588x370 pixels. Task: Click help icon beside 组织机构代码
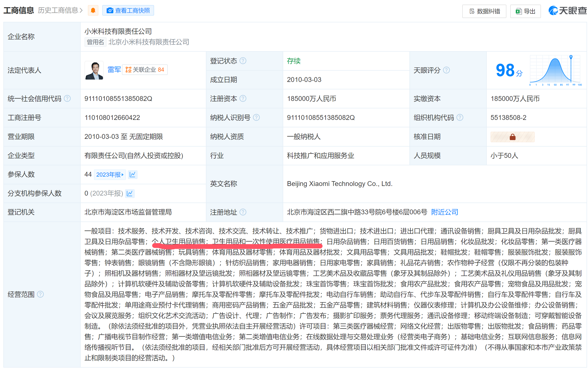pyautogui.click(x=460, y=117)
